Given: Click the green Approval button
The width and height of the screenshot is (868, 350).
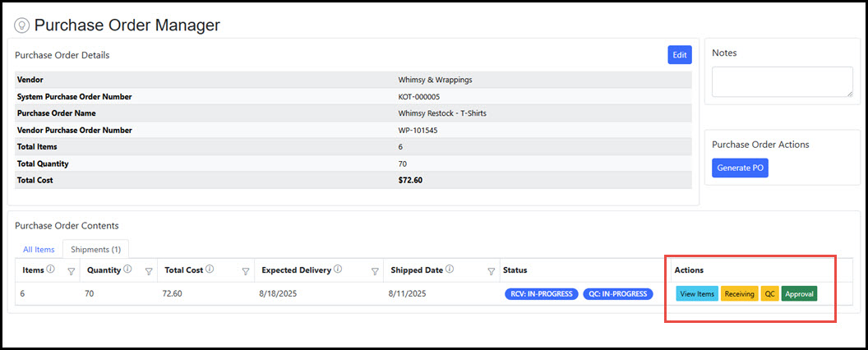Looking at the screenshot, I should point(799,294).
